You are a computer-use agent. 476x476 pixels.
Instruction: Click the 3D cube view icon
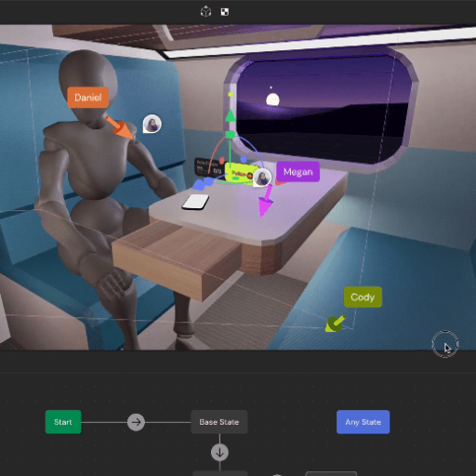coord(205,12)
